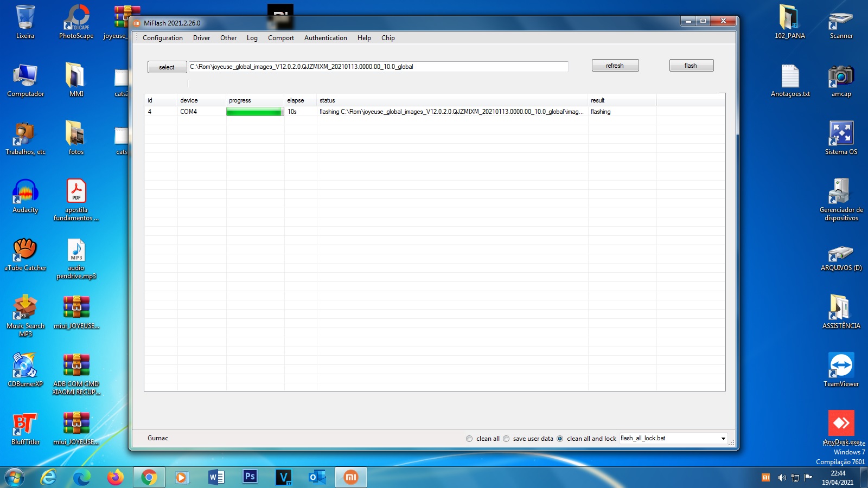Select the clean all radio option
The height and width of the screenshot is (488, 868).
pyautogui.click(x=469, y=439)
